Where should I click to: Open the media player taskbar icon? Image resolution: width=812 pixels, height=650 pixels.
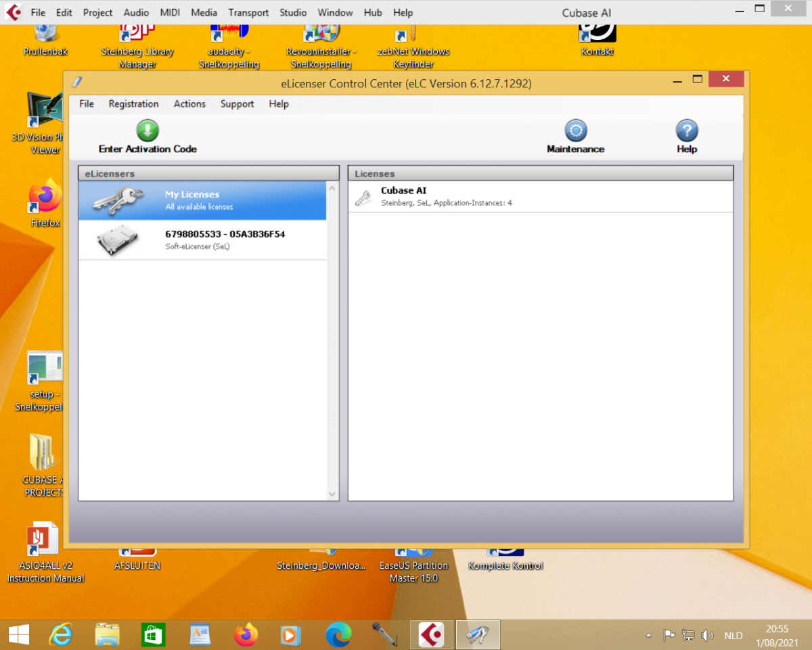[292, 634]
